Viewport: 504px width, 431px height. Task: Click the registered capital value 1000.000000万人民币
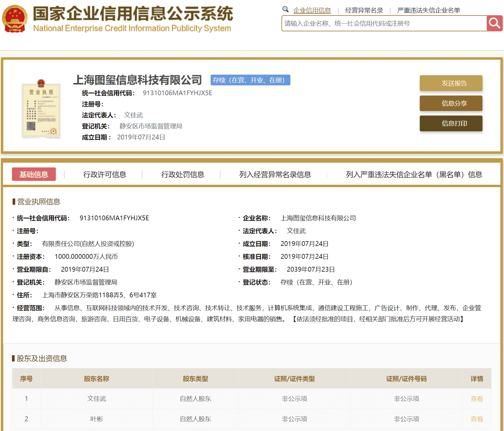[86, 257]
